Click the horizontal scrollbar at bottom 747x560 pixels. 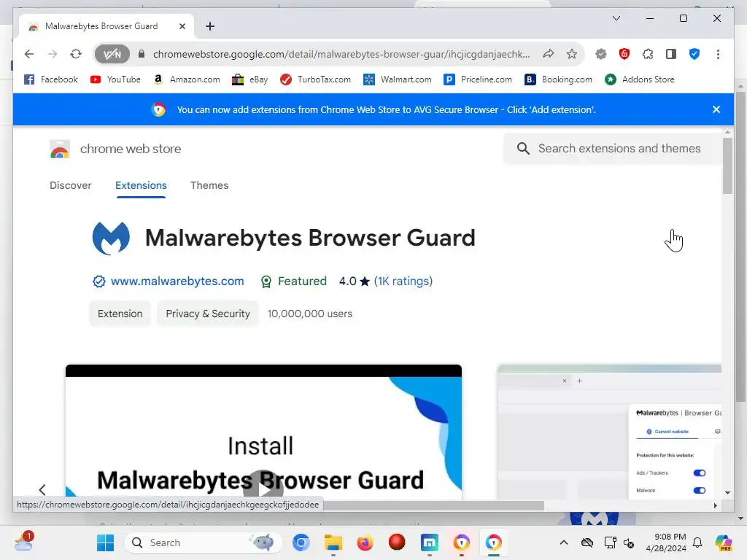tap(433, 506)
